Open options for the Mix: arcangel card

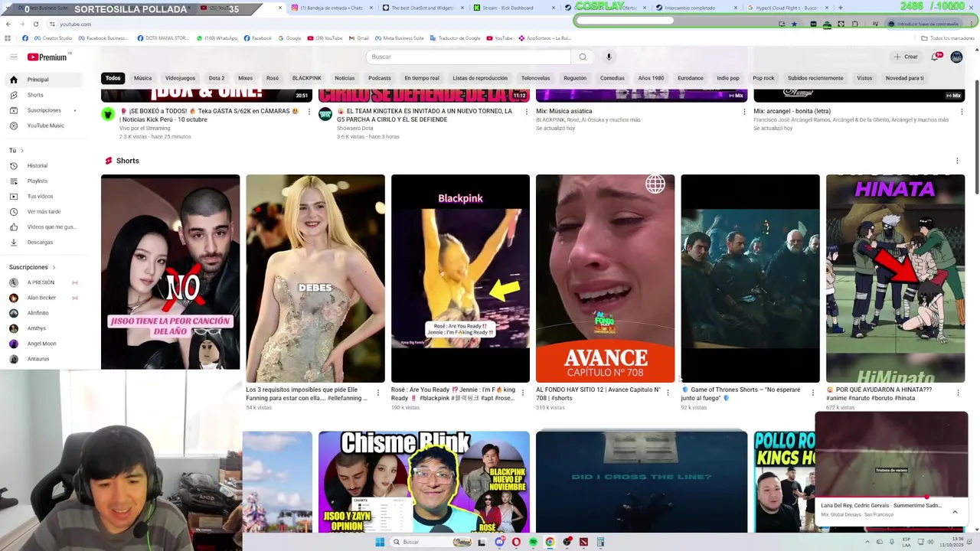[962, 112]
